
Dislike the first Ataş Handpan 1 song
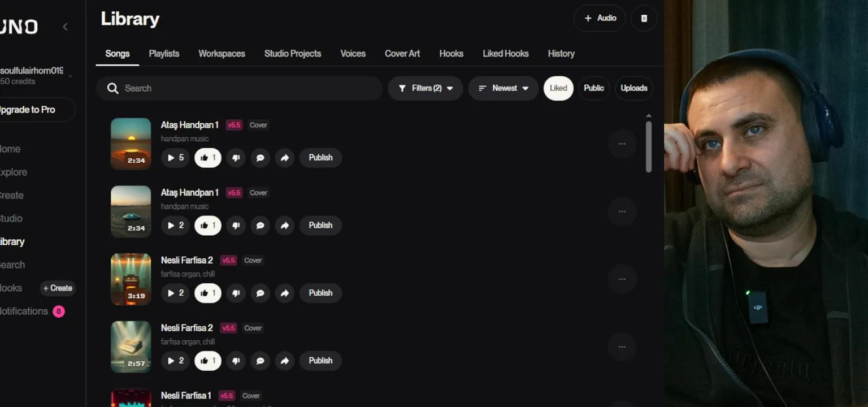tap(236, 158)
